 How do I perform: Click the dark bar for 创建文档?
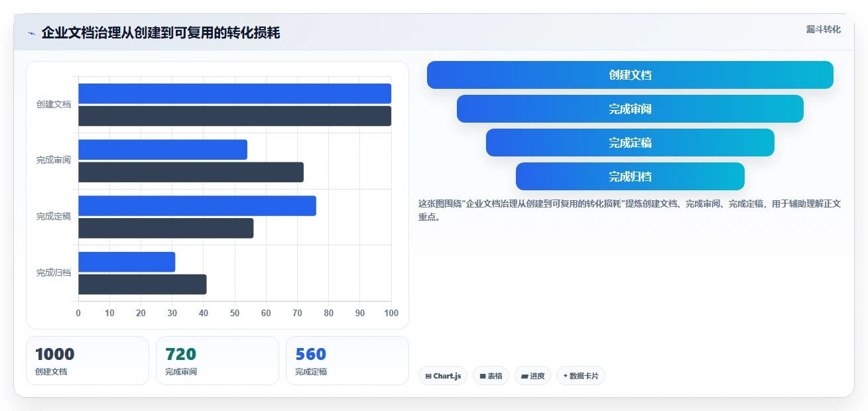click(x=235, y=116)
